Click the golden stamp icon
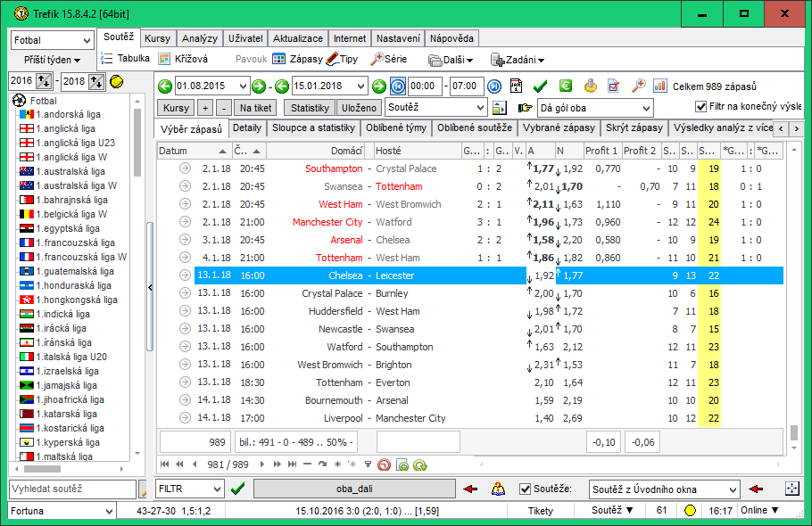Image resolution: width=812 pixels, height=526 pixels. pyautogui.click(x=591, y=86)
